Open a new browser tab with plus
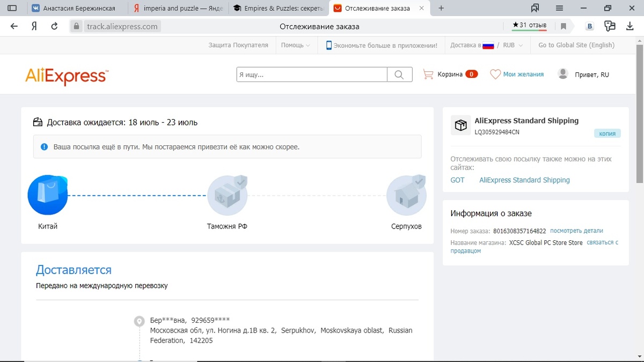 441,8
